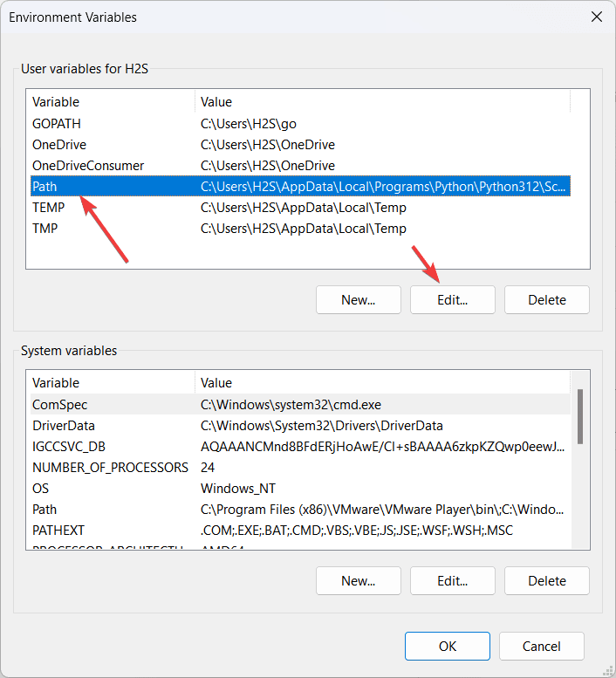The height and width of the screenshot is (678, 616).
Task: Click the User variables Variable column header
Action: click(113, 101)
